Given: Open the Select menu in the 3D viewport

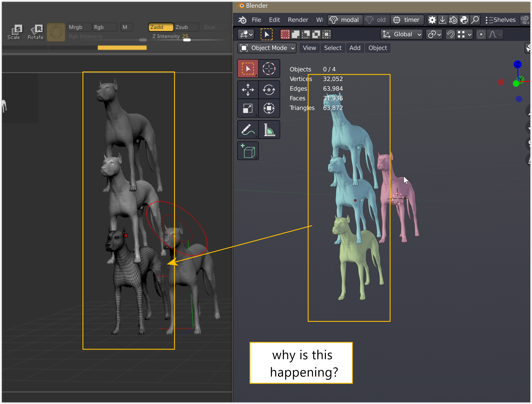Looking at the screenshot, I should 333,48.
